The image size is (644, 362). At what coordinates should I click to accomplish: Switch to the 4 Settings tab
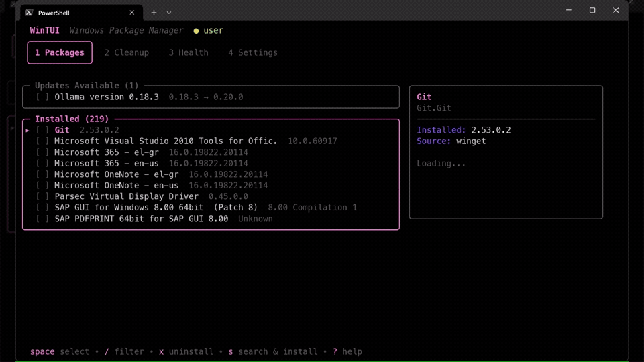coord(253,52)
